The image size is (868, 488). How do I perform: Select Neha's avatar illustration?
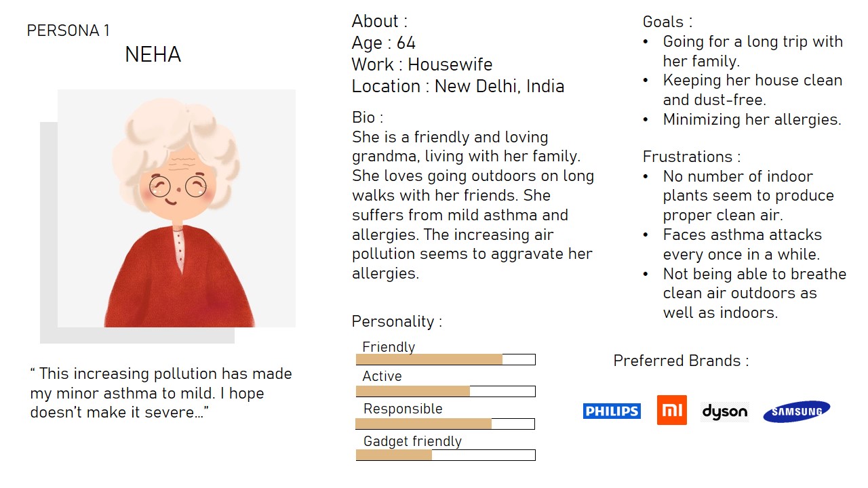click(176, 209)
